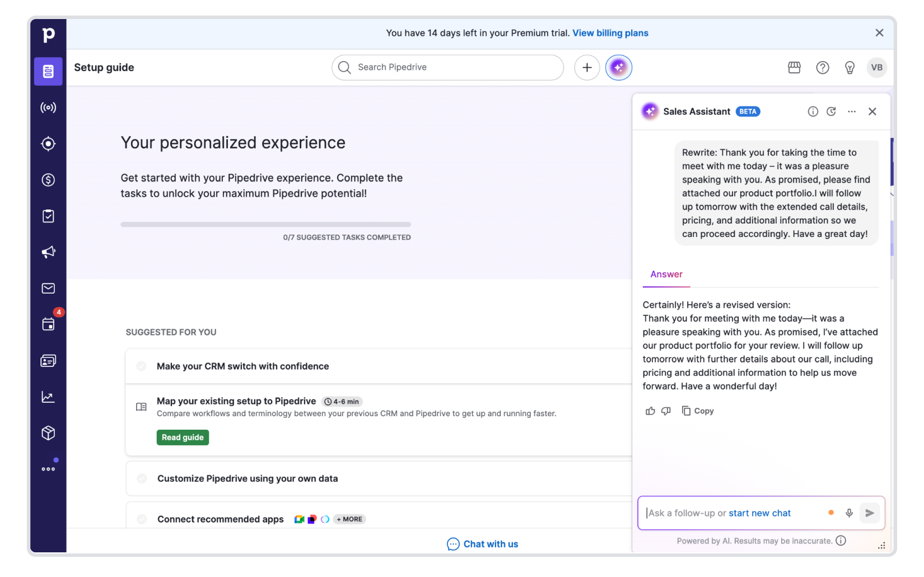
Task: Expand Connect recommended apps task
Action: coord(379,516)
